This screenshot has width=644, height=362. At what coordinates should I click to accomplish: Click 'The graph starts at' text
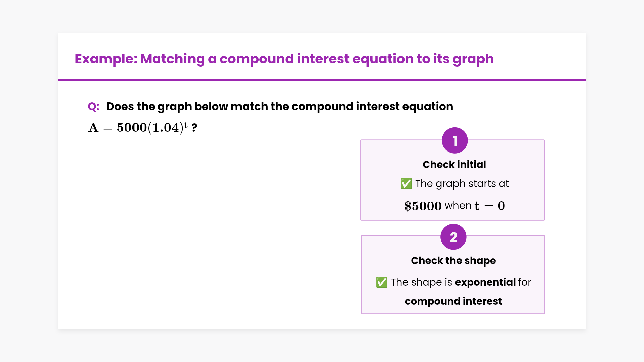(x=462, y=184)
